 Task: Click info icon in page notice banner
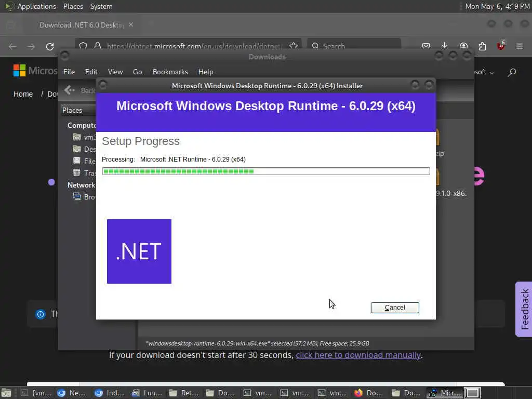point(41,314)
